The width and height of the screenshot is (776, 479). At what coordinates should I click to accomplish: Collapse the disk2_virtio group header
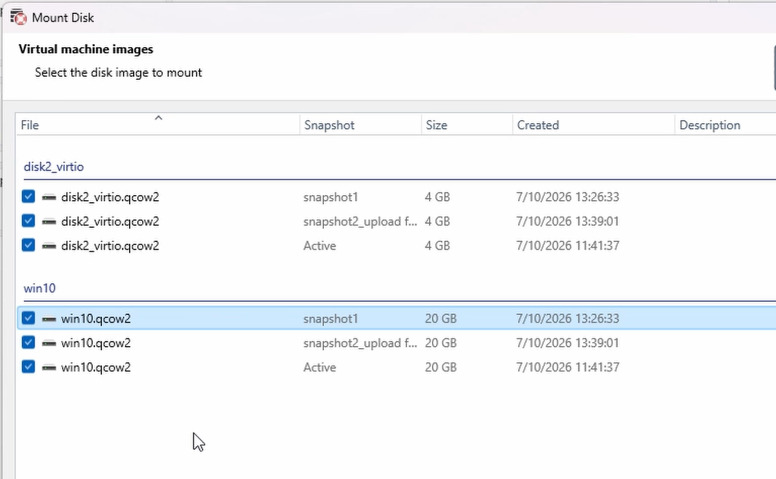53,167
